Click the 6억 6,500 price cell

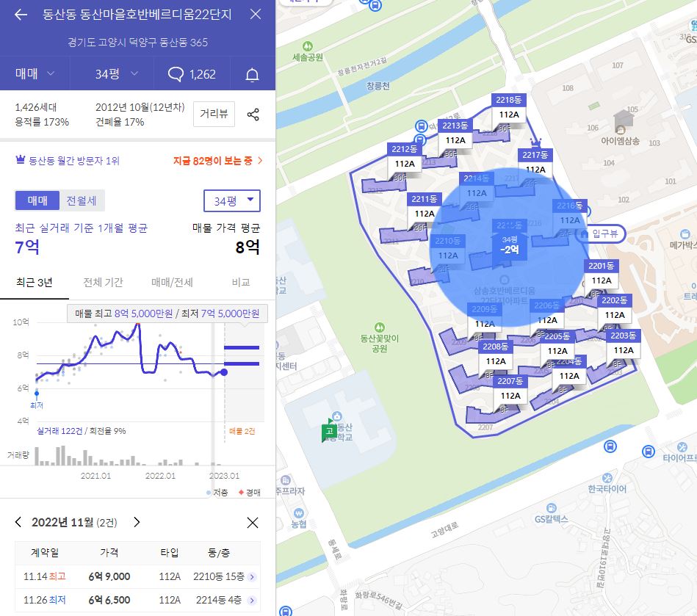point(109,600)
